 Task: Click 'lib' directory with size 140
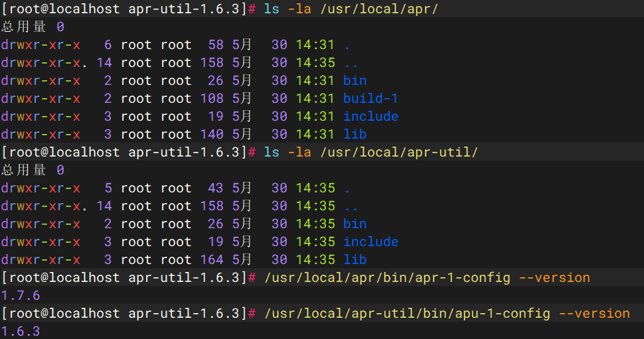pos(355,134)
